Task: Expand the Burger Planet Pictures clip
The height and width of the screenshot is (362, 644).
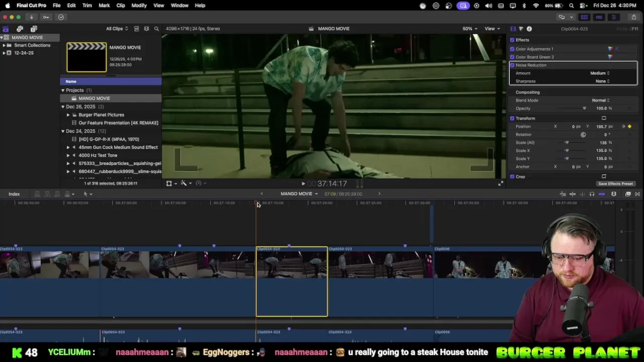Action: (68, 115)
